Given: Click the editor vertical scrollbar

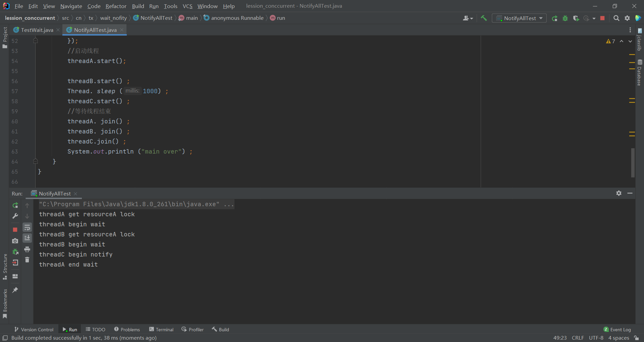Looking at the screenshot, I should pos(633,163).
